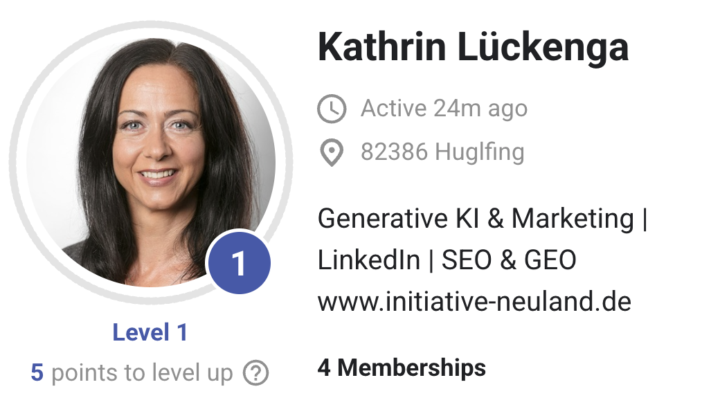Open the www.initiative-neuland.de website link

click(x=474, y=301)
